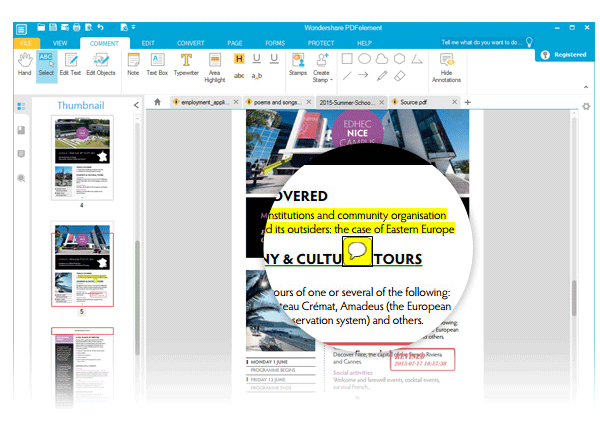The height and width of the screenshot is (448, 600).
Task: Click the open folder quick-access icon
Action: tap(41, 27)
